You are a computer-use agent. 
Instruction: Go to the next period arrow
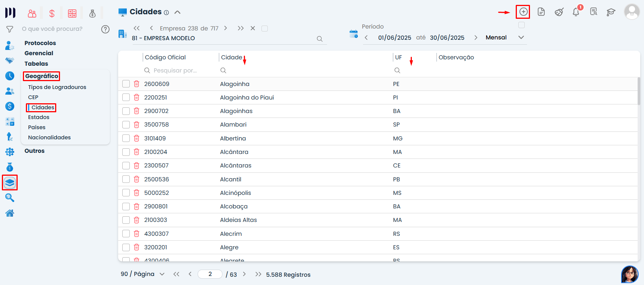tap(476, 38)
